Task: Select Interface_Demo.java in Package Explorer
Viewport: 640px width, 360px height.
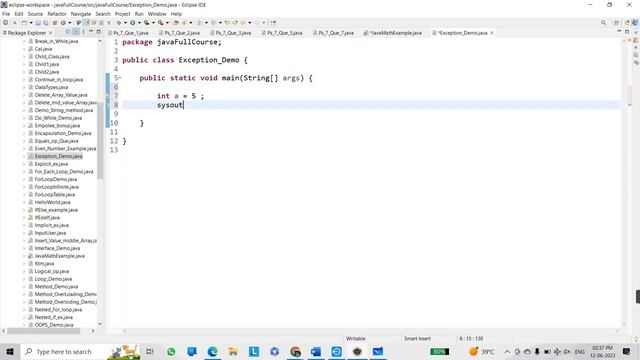Action: [57, 248]
